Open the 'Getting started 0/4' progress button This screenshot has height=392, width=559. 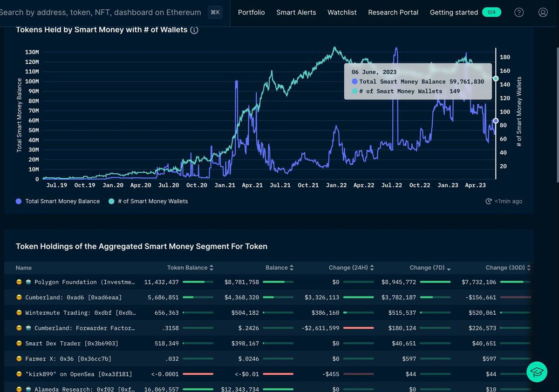coord(464,13)
